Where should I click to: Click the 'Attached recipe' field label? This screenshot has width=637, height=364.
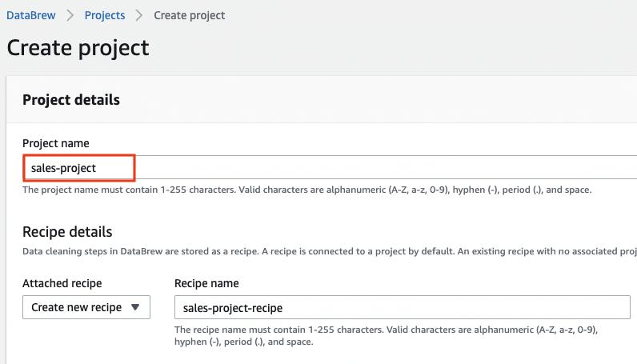[62, 283]
